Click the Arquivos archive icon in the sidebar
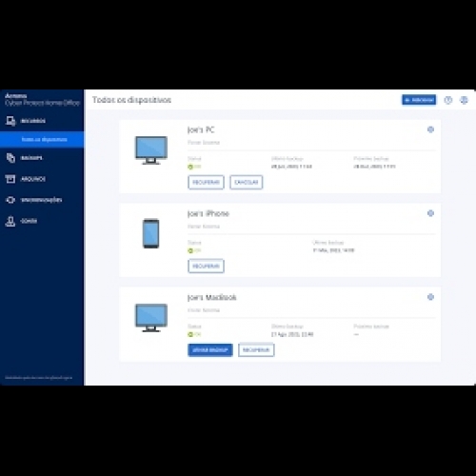 tap(10, 179)
